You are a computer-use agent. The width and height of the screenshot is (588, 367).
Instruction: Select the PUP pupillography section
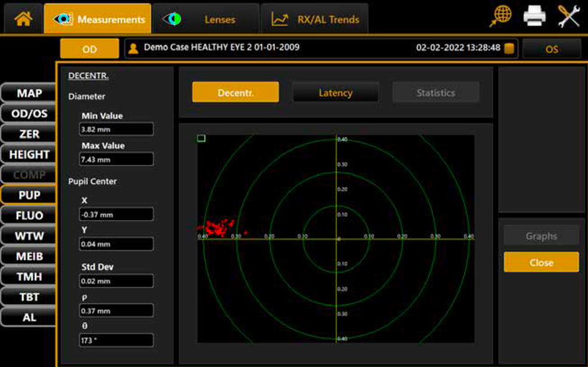pyautogui.click(x=29, y=194)
